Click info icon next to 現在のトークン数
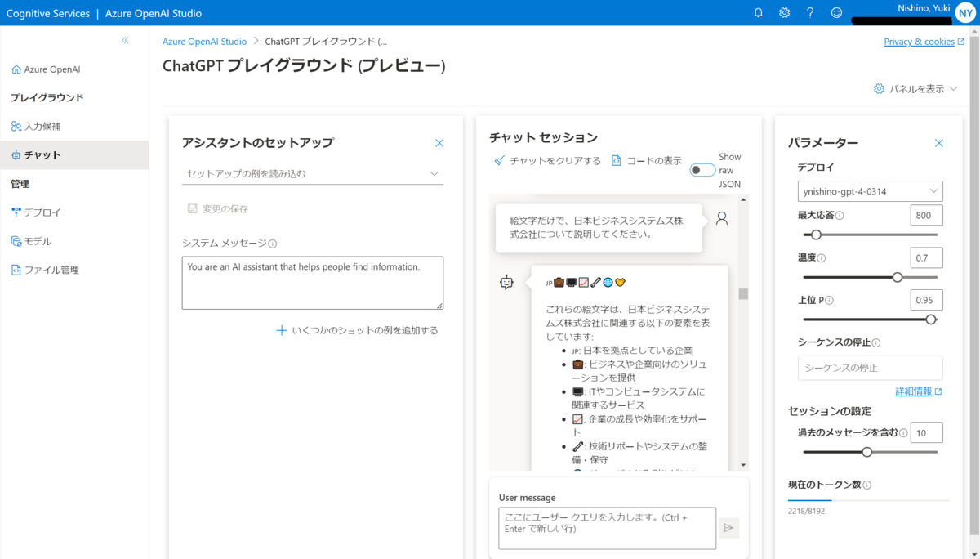The width and height of the screenshot is (980, 559). click(866, 485)
